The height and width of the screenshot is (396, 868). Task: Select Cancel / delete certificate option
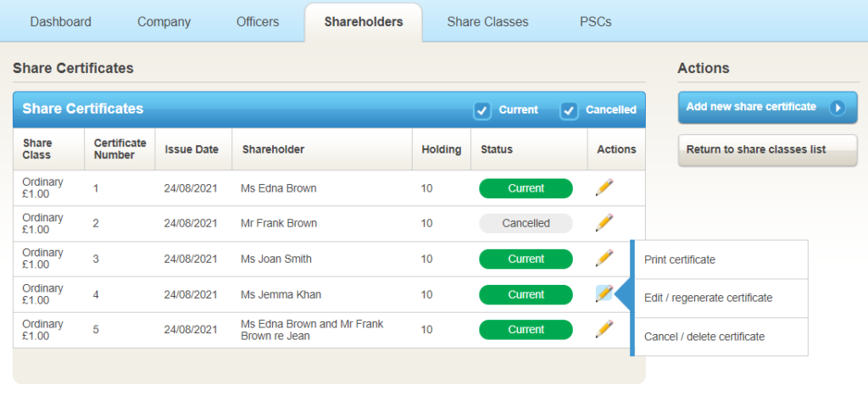(704, 337)
